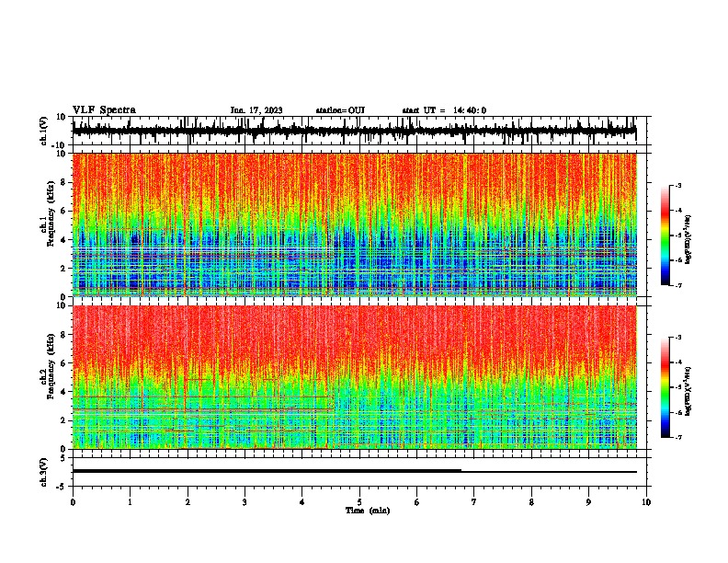
Task: Click the "VLF Spectra" plot title
Action: tap(104, 110)
